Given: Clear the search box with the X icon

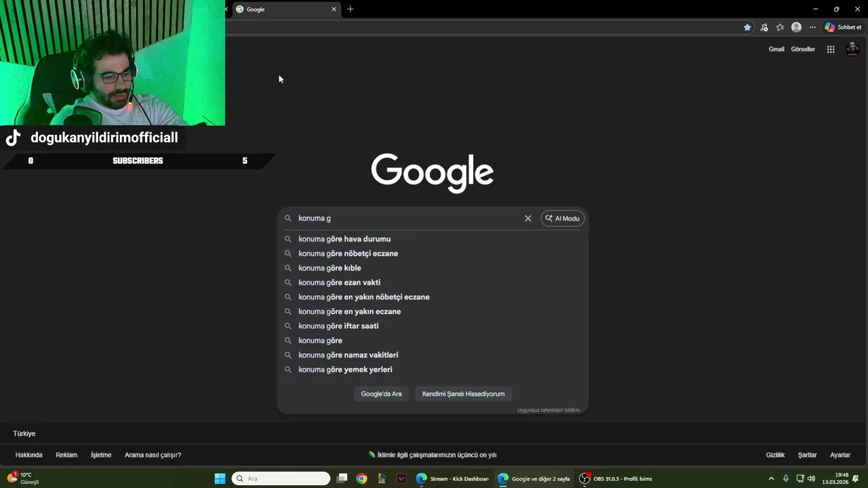Looking at the screenshot, I should 528,218.
